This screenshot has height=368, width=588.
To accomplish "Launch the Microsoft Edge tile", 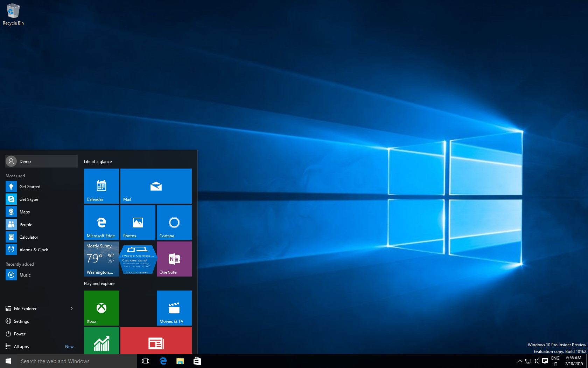I will (101, 223).
